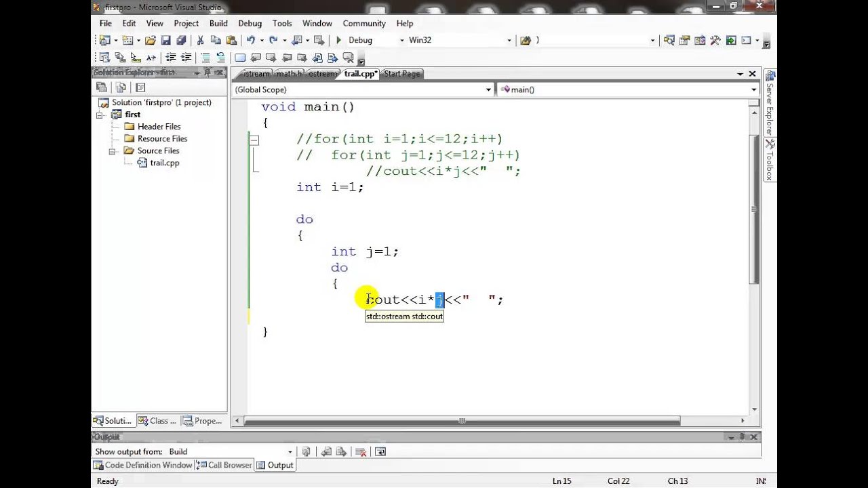This screenshot has height=488, width=868.
Task: Open the Toolbox hammer and wrench icon
Action: tap(715, 40)
